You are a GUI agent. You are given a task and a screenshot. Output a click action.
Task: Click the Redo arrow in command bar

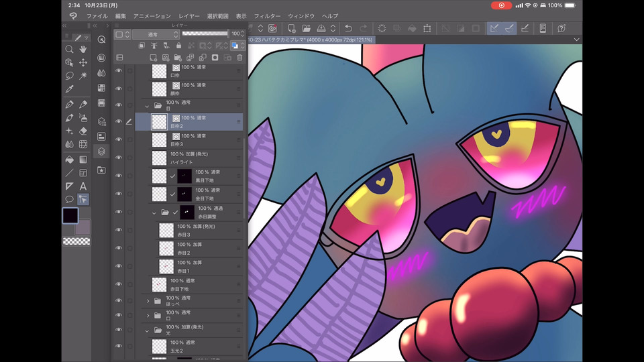pos(364,28)
